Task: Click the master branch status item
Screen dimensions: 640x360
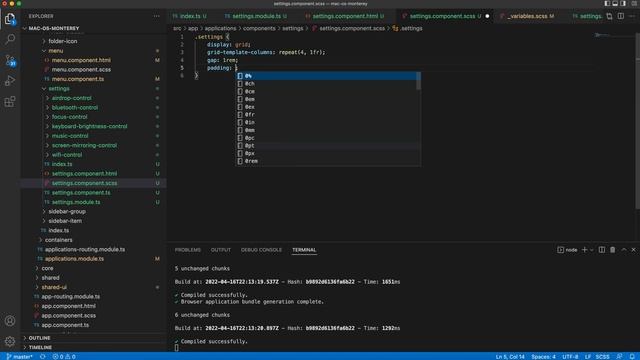Action: [19, 356]
